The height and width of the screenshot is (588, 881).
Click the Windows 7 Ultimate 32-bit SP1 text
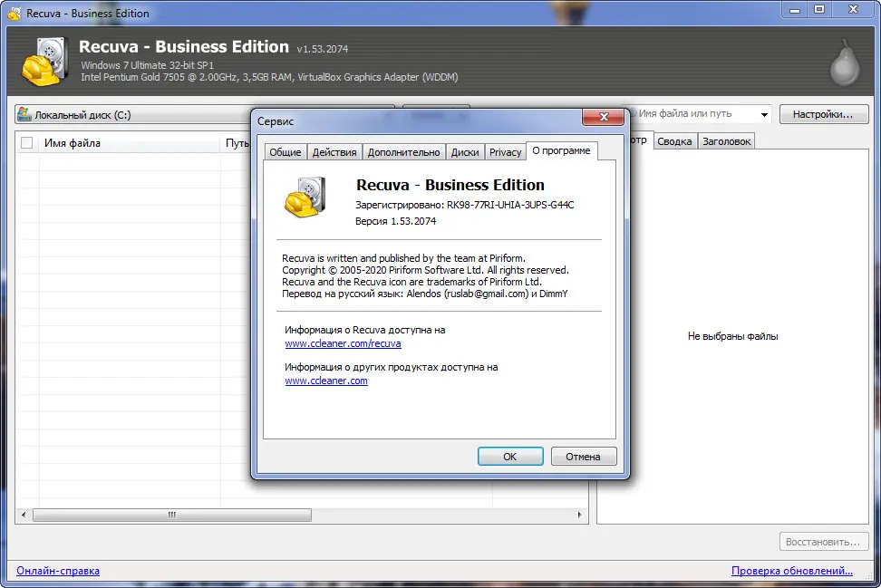tap(147, 65)
